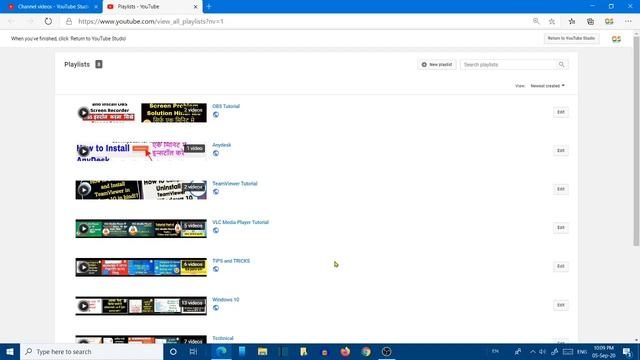Close the Channel videos tab

click(96, 7)
